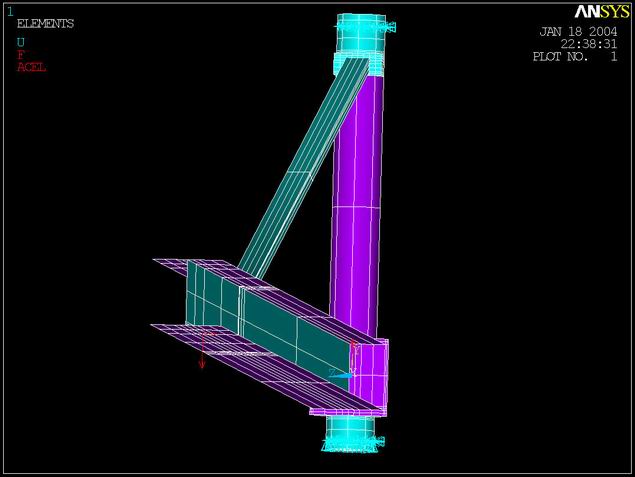
Task: Select the purple end plate by the column
Action: pyautogui.click(x=369, y=375)
